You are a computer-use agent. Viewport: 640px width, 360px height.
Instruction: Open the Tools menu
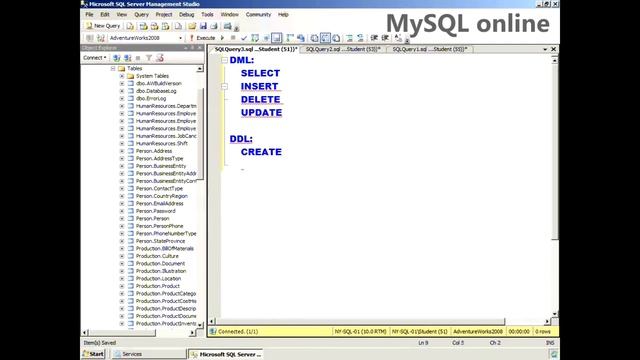[207, 14]
